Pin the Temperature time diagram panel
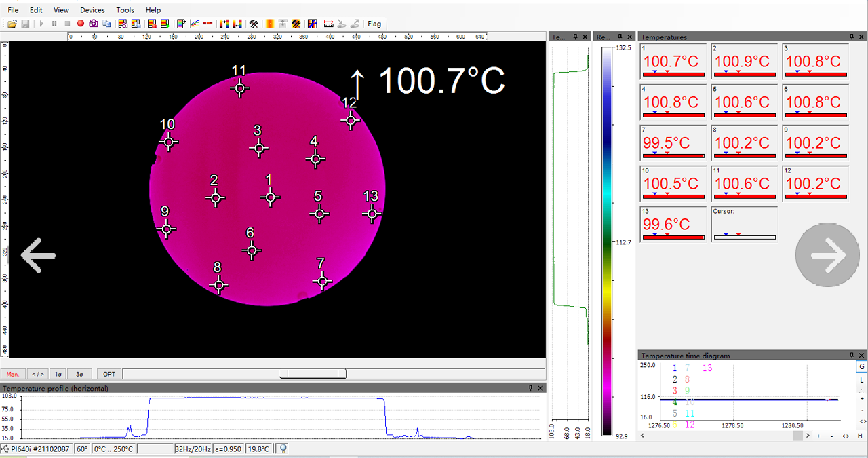868x458 pixels. coord(852,356)
